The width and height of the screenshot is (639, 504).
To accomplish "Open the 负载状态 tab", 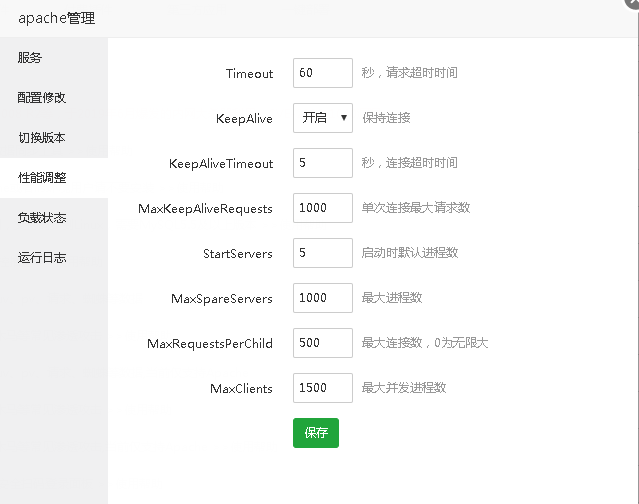I will point(54,218).
